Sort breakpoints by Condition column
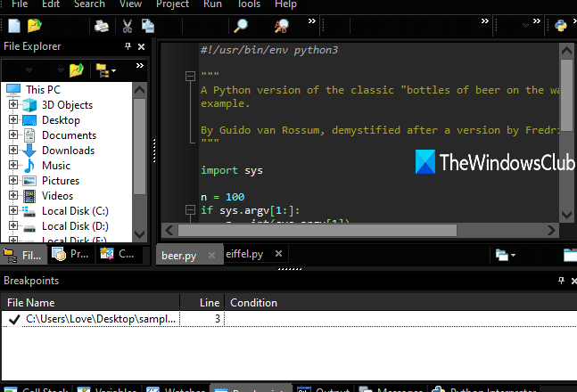 click(x=400, y=303)
